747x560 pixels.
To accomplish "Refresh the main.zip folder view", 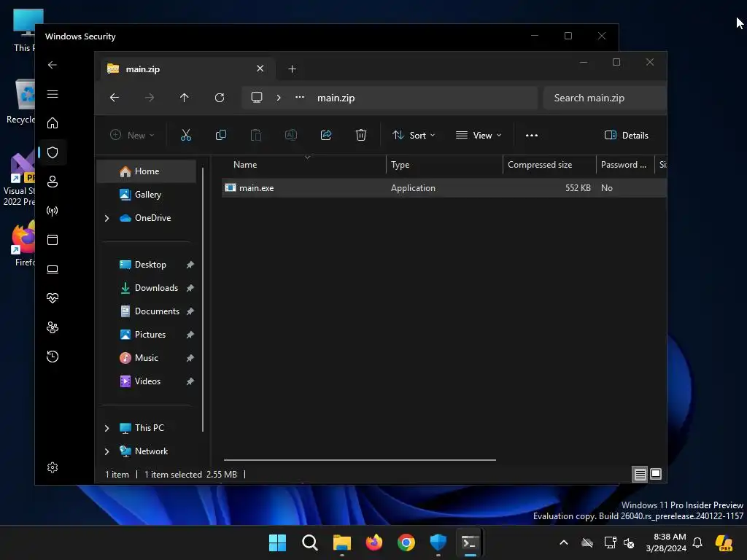I will click(x=219, y=98).
